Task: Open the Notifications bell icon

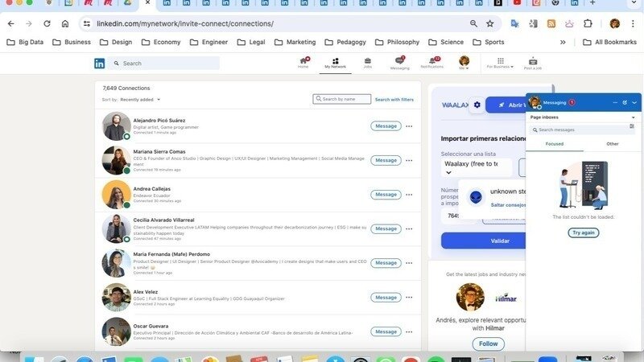Action: point(431,61)
